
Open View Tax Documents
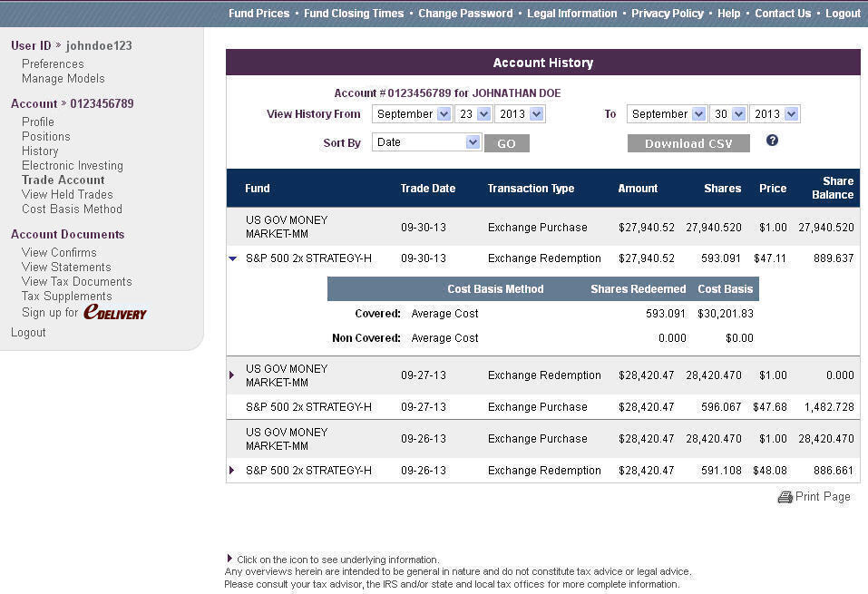click(76, 282)
